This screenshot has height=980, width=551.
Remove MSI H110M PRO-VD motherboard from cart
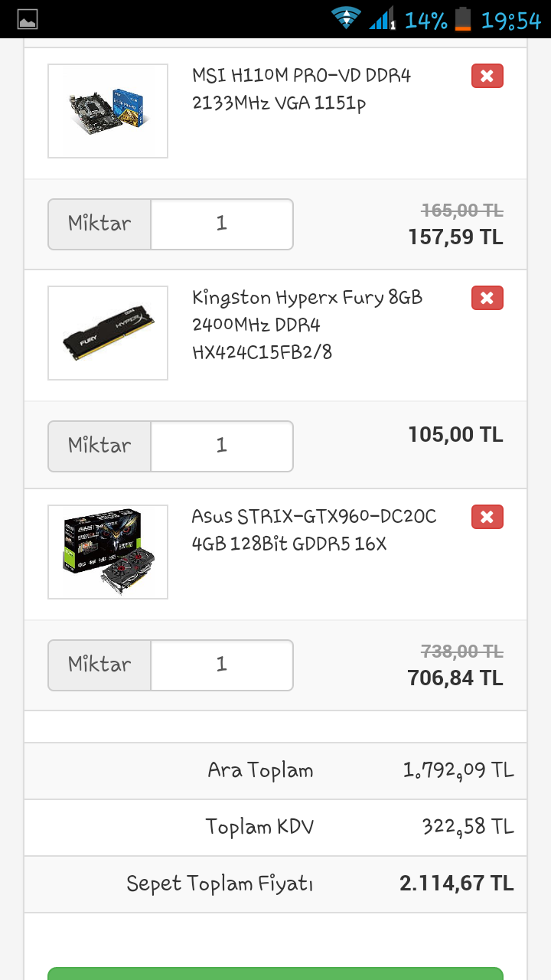pyautogui.click(x=487, y=76)
